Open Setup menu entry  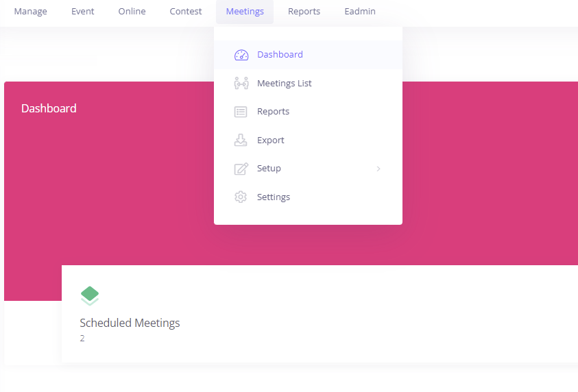pos(308,169)
